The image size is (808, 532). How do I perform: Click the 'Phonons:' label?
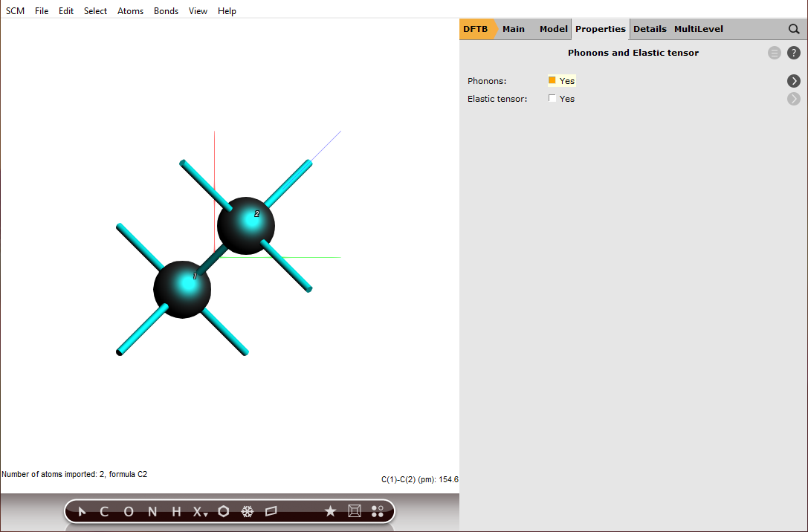487,81
